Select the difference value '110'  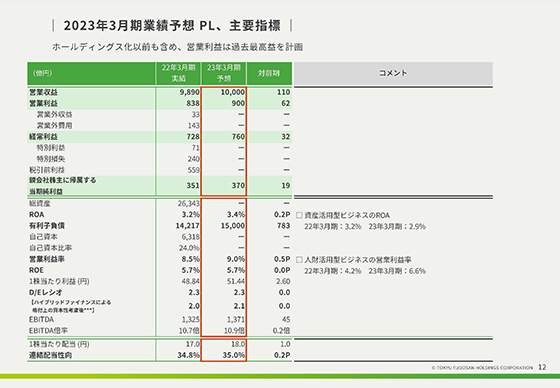284,92
